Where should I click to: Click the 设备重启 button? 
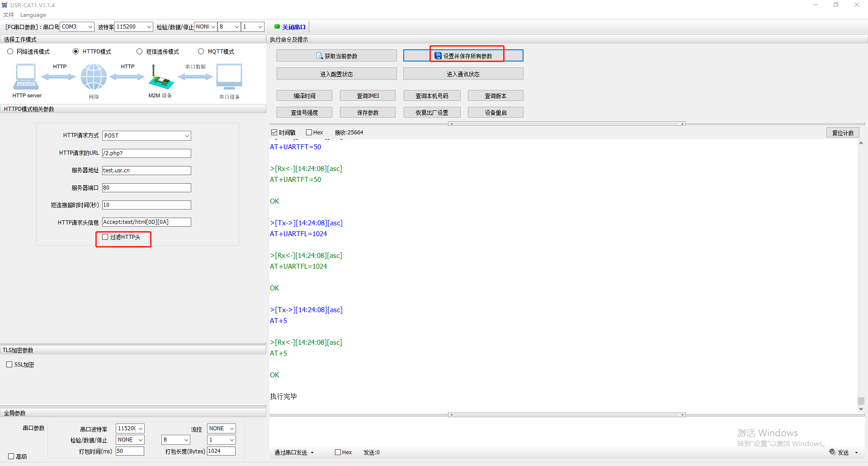495,113
